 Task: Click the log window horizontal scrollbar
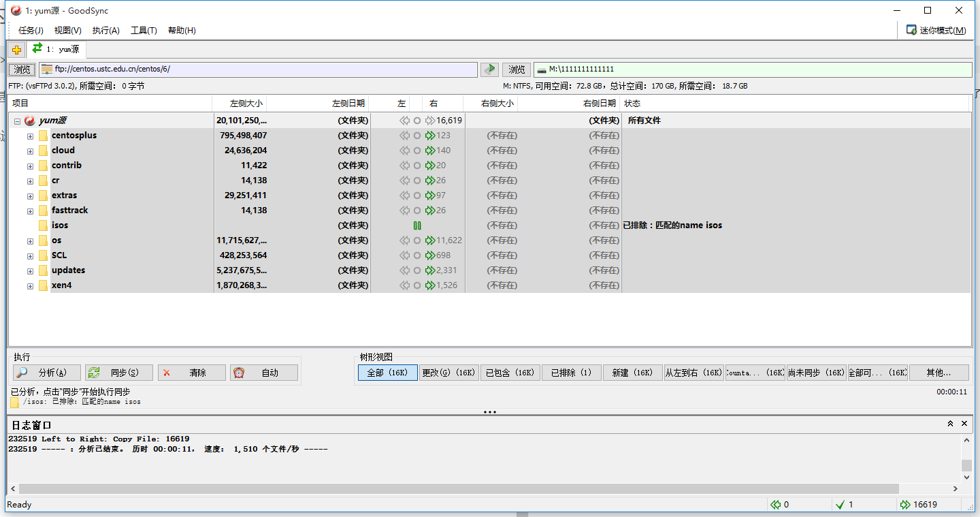click(459, 489)
